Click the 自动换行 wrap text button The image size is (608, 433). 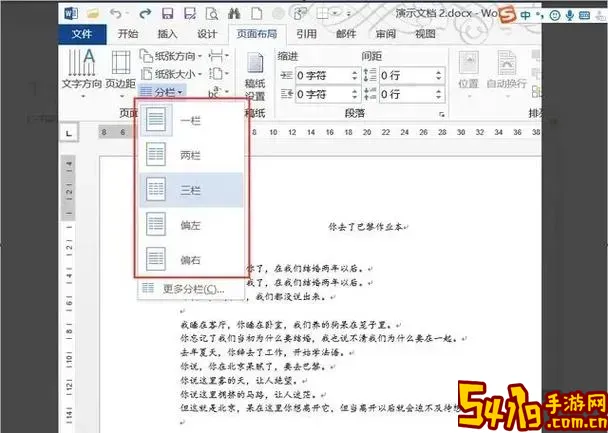point(506,74)
